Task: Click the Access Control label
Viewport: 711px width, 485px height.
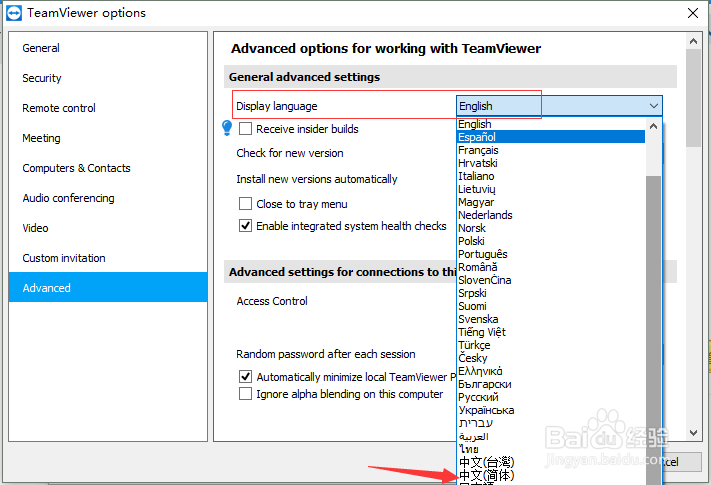Action: point(272,301)
